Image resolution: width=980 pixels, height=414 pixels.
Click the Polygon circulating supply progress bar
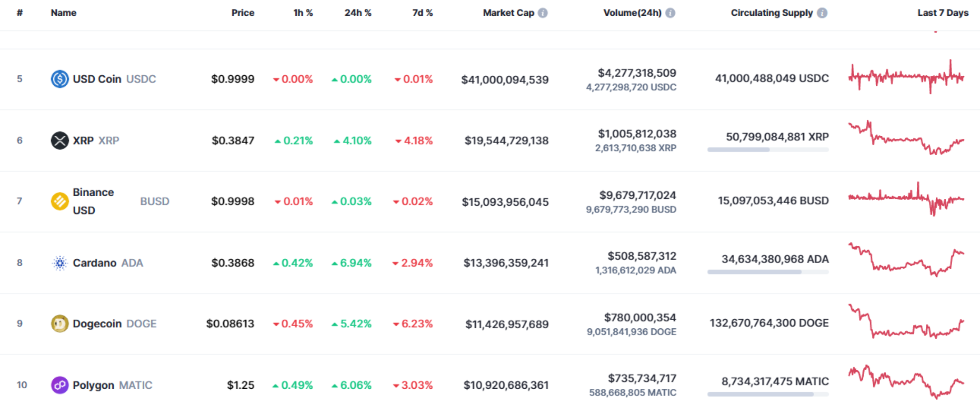768,394
